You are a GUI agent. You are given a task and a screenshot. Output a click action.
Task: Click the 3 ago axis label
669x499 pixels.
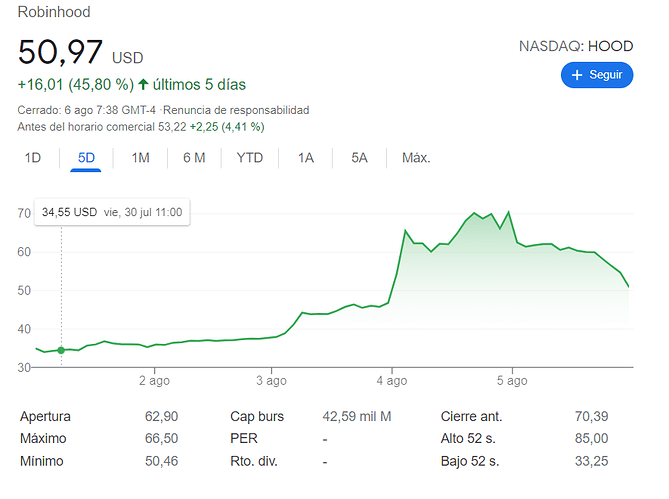coord(271,380)
